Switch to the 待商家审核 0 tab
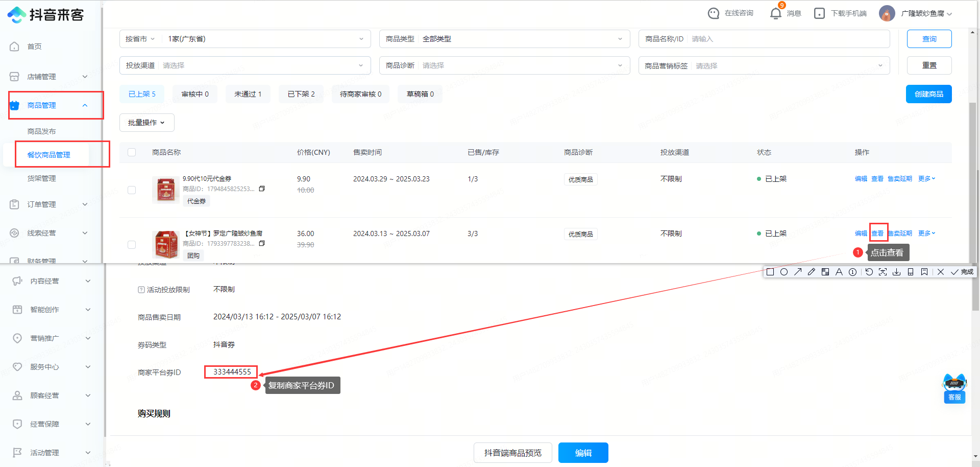 tap(360, 94)
